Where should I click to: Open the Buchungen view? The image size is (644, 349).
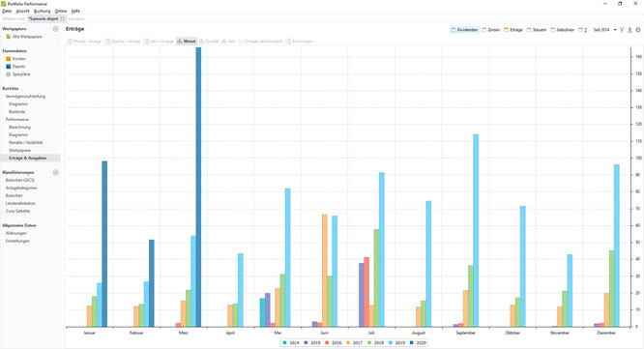300,42
